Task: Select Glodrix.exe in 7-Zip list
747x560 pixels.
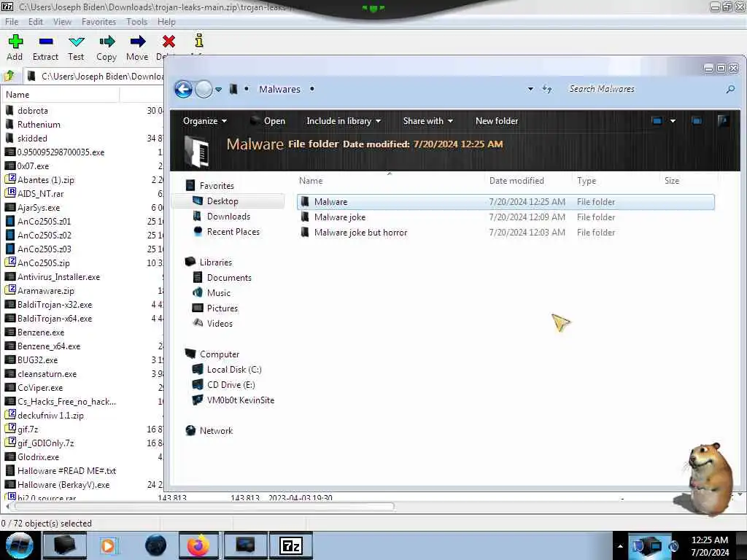Action: tap(38, 457)
